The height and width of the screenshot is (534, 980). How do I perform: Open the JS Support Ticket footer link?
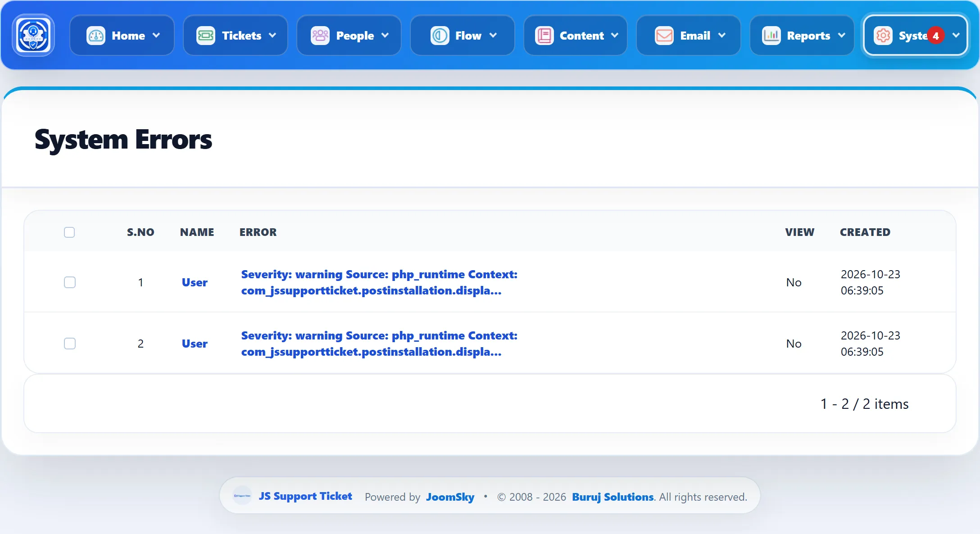[x=305, y=496]
